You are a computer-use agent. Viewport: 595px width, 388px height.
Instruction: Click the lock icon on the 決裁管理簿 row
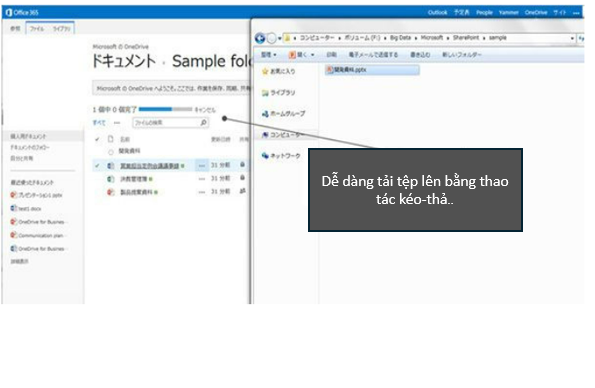(242, 177)
